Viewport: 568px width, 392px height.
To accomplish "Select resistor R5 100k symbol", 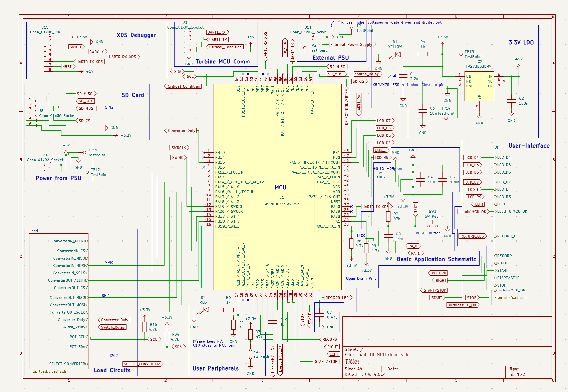I will tap(381, 182).
